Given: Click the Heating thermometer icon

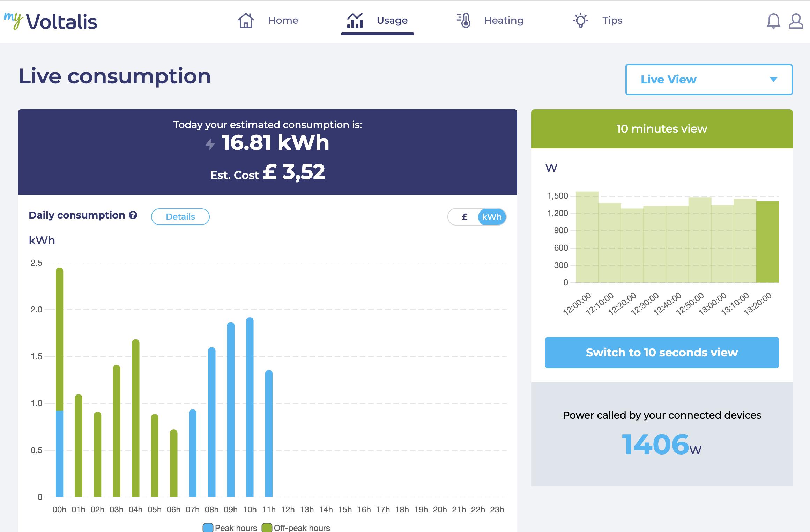Looking at the screenshot, I should 464,20.
